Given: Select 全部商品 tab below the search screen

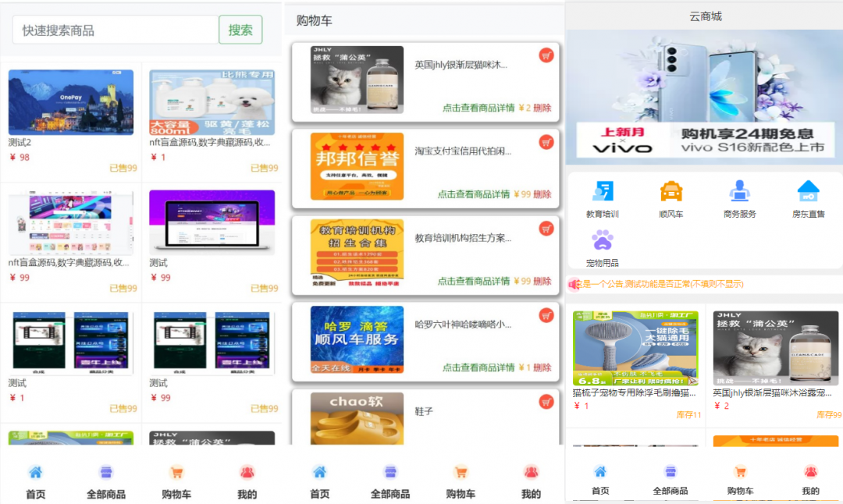Looking at the screenshot, I should pos(105,482).
